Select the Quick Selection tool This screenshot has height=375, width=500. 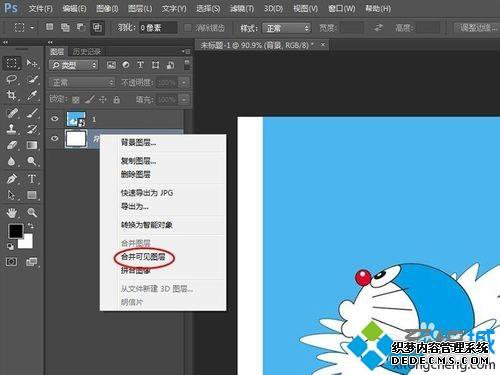click(x=32, y=79)
